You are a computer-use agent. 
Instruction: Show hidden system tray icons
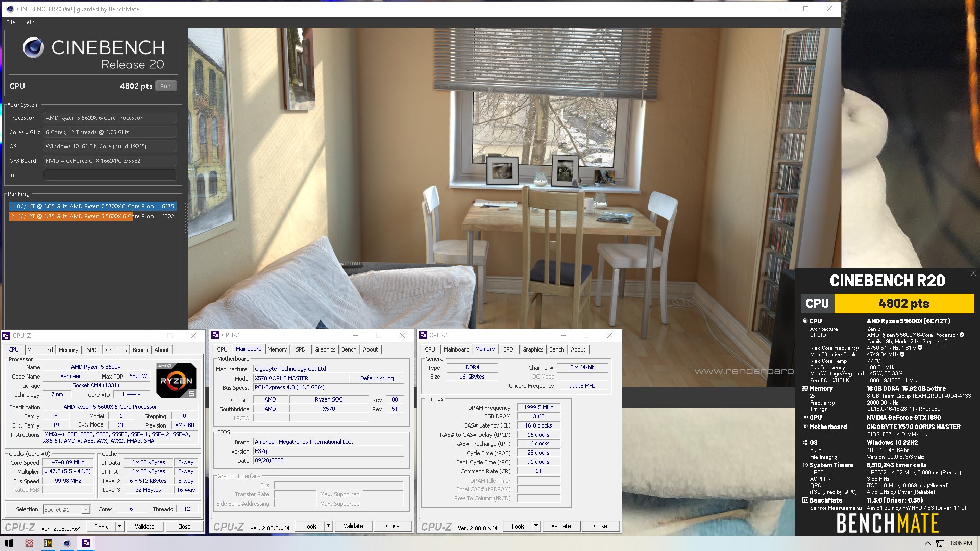click(927, 543)
